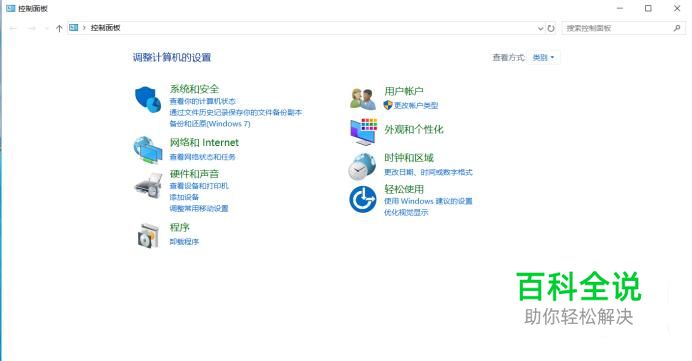Open the 程序 heading link

tap(180, 227)
